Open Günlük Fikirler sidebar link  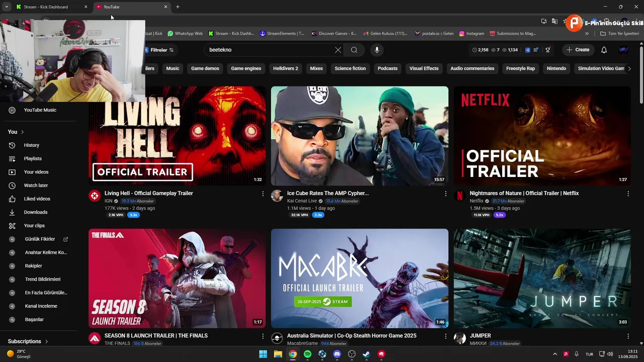click(39, 239)
